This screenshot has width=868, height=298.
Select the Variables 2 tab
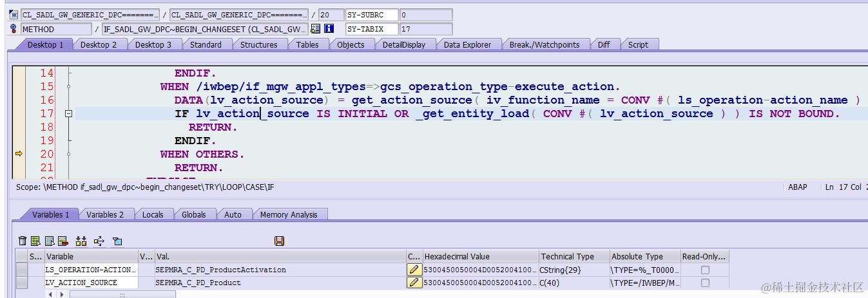105,214
